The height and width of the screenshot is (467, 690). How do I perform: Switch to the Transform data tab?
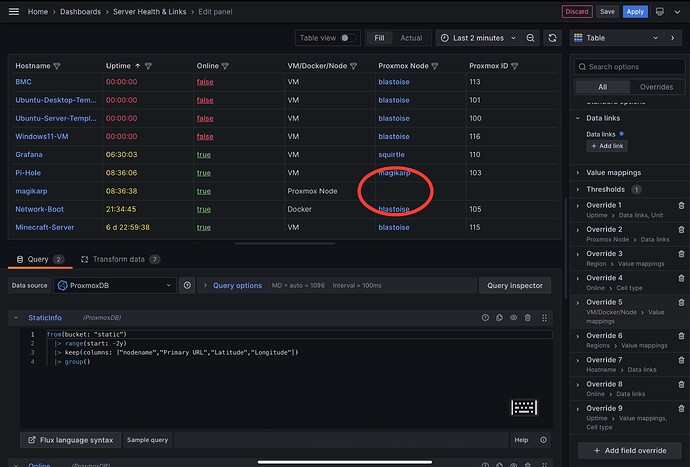tap(120, 259)
